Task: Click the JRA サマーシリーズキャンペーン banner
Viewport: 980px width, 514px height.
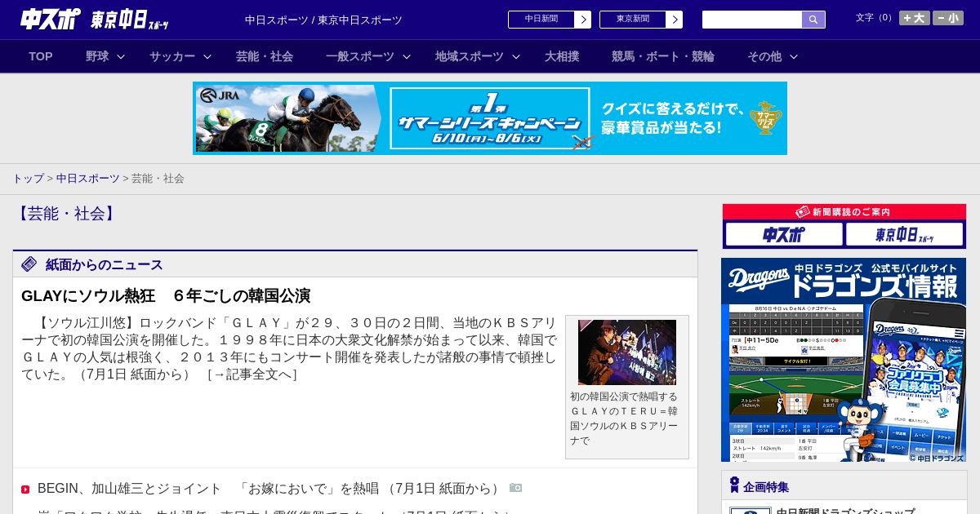Action: tap(490, 118)
